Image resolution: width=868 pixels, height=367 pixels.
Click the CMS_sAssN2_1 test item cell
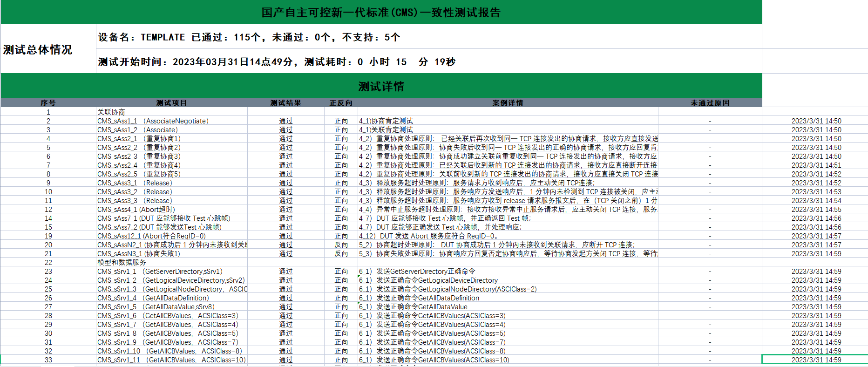coord(172,245)
